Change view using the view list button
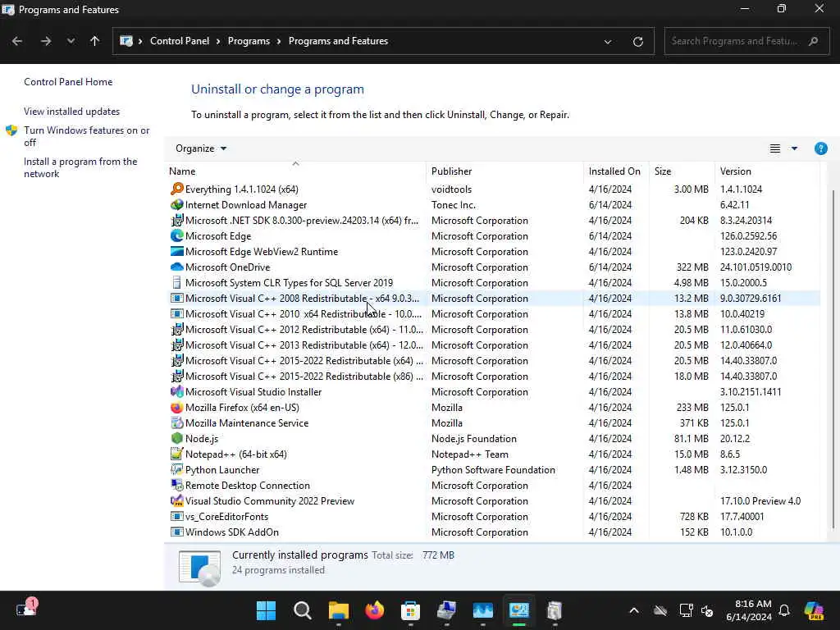This screenshot has width=840, height=630. click(774, 148)
